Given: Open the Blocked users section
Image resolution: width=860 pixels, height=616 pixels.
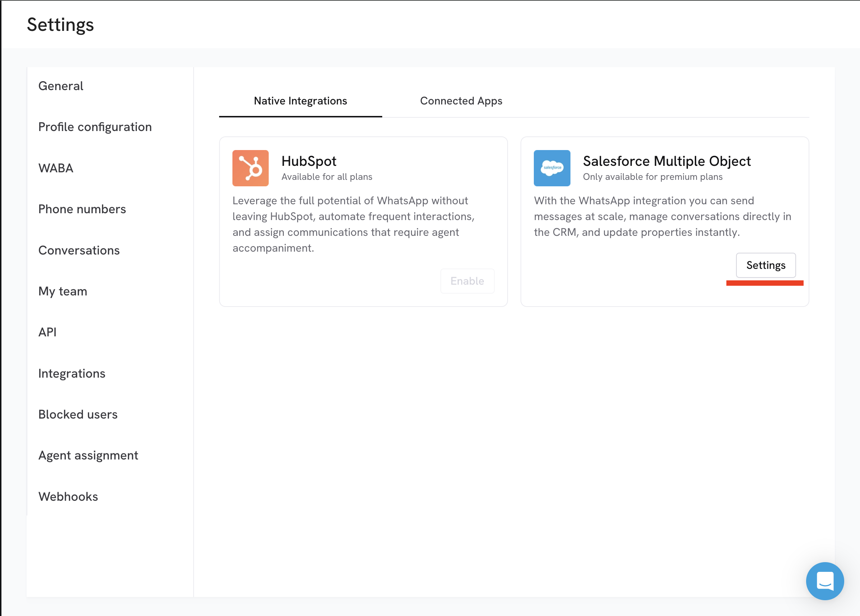Looking at the screenshot, I should click(x=78, y=415).
